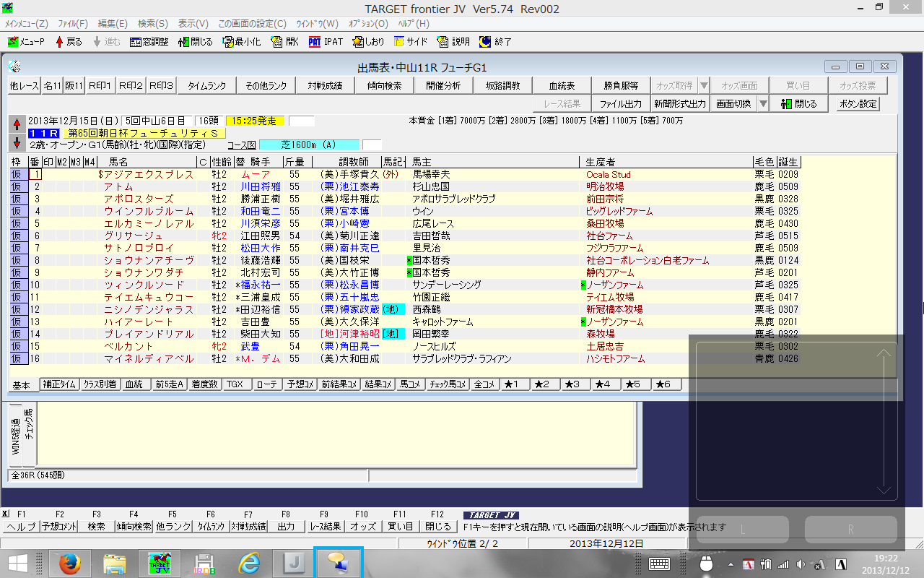This screenshot has height=578, width=924.
Task: Select horse name ベルカント
Action: point(128,346)
